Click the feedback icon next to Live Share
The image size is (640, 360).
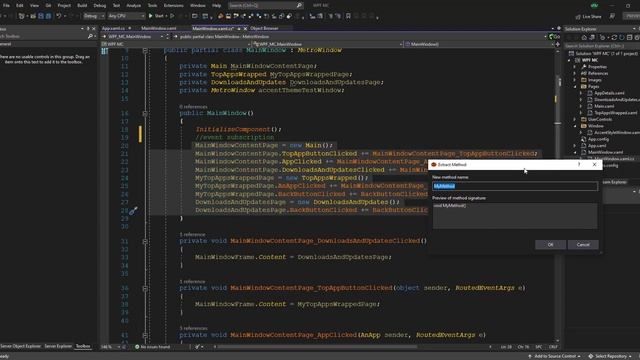612,16
